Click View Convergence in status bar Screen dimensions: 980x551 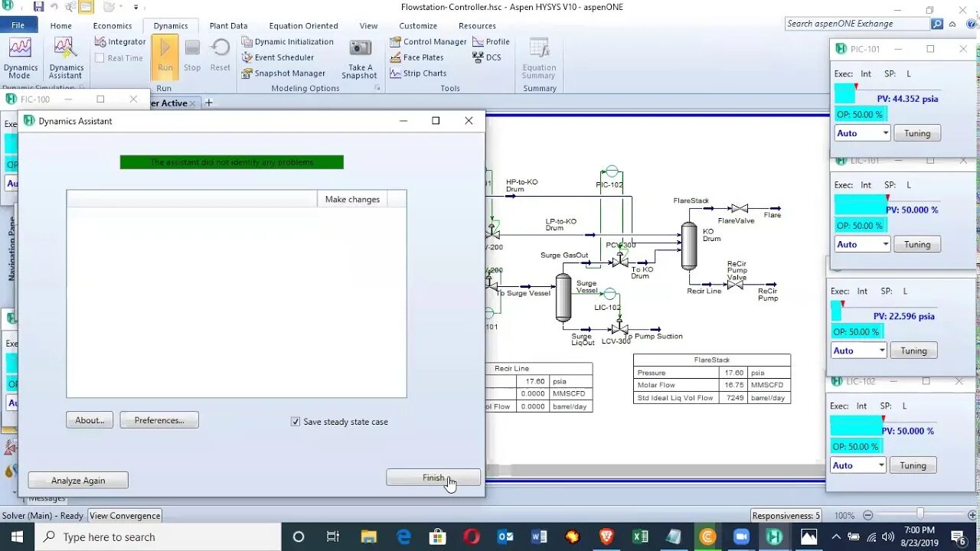[125, 516]
